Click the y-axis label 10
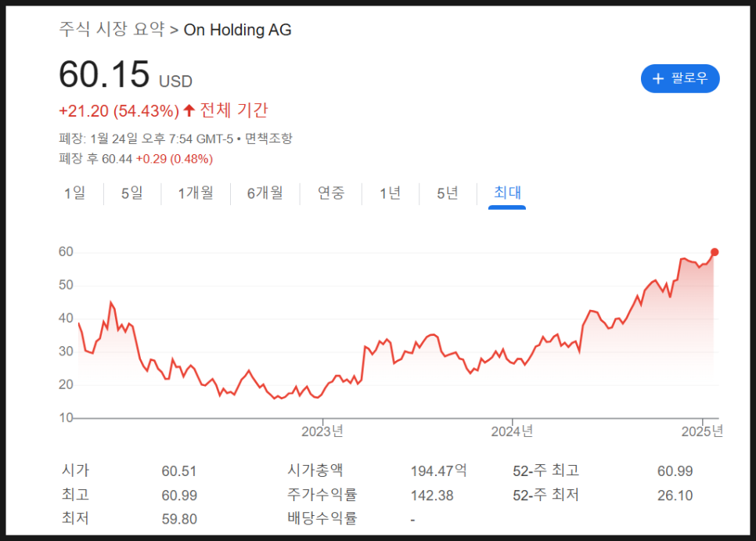 click(66, 417)
